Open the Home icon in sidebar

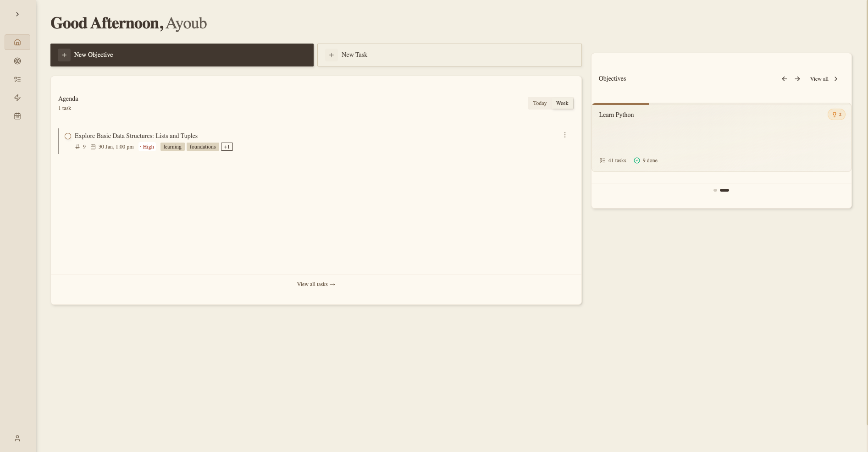coord(17,42)
